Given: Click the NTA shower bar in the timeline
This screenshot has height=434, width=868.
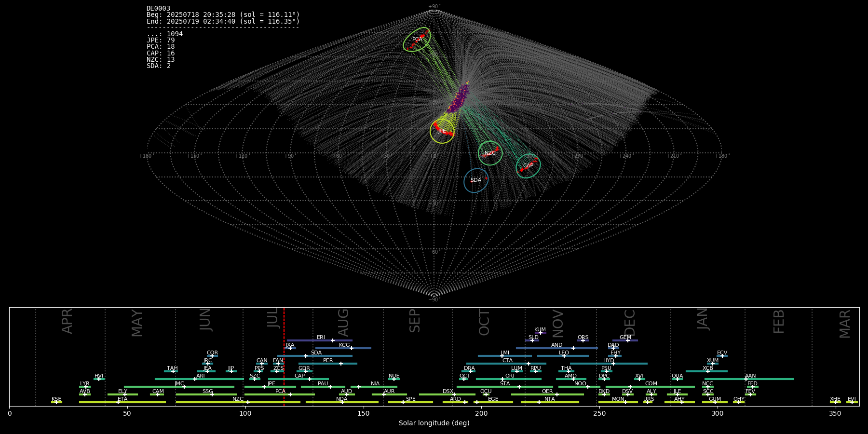Looking at the screenshot, I should click(550, 402).
